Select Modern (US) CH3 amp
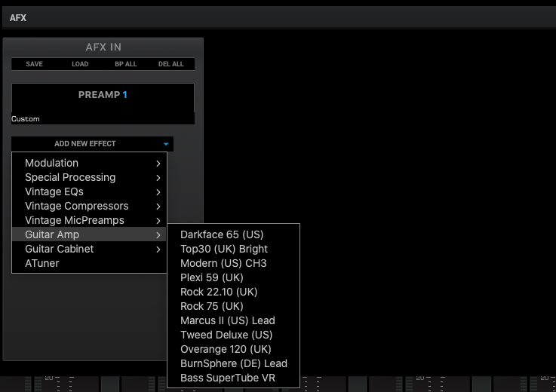 pyautogui.click(x=233, y=263)
